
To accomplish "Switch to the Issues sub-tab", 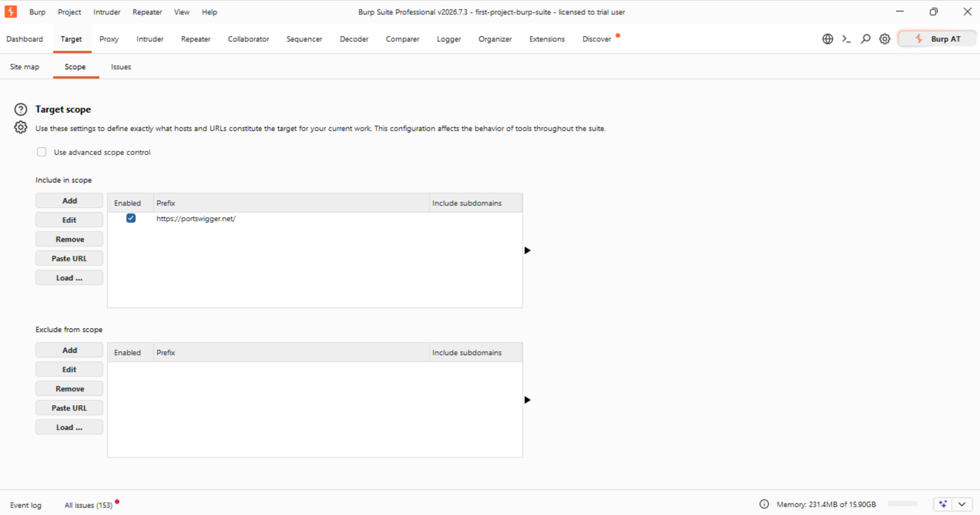I will click(x=121, y=67).
